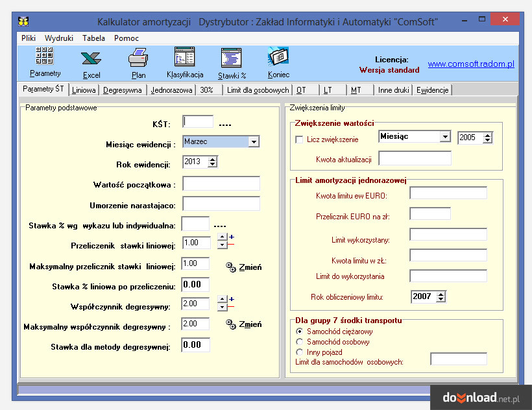Switch to the Inne druki tab
Image resolution: width=532 pixels, height=410 pixels.
point(394,90)
